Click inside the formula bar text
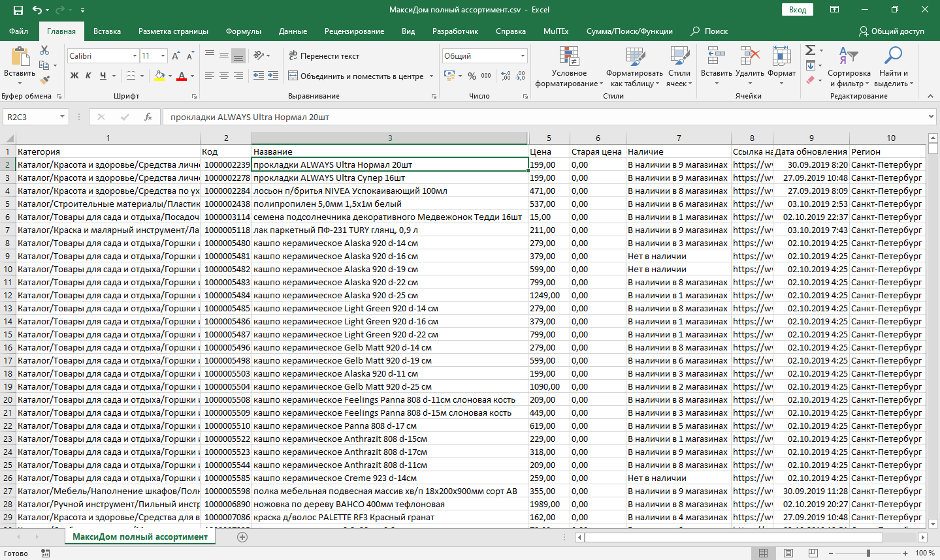The width and height of the screenshot is (940, 560). pyautogui.click(x=250, y=117)
